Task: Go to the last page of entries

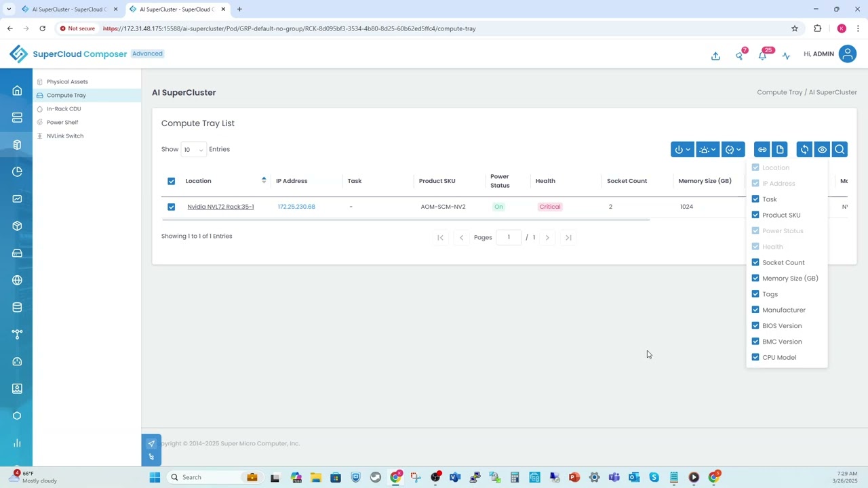Action: (x=568, y=238)
